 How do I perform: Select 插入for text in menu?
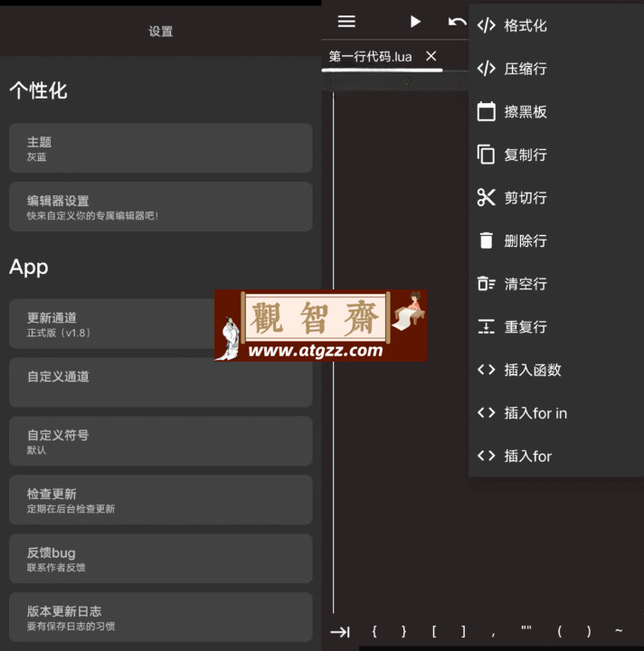527,457
